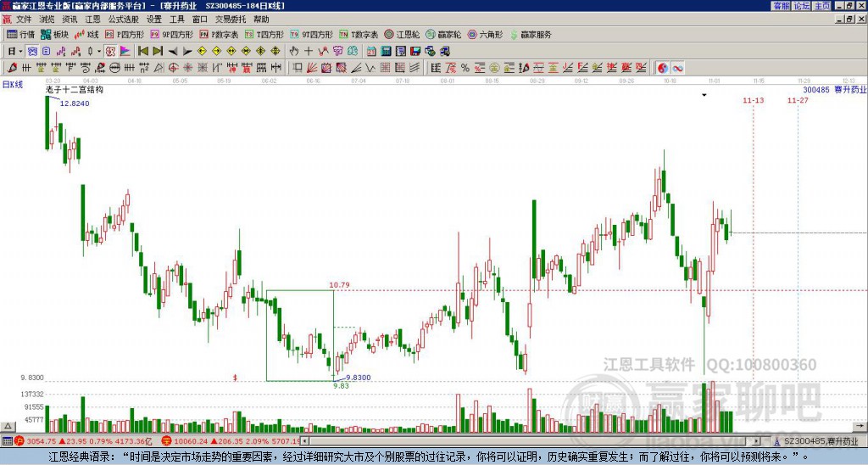Open the 9P四方形 tool
Screen dimensions: 868x465
pos(171,34)
